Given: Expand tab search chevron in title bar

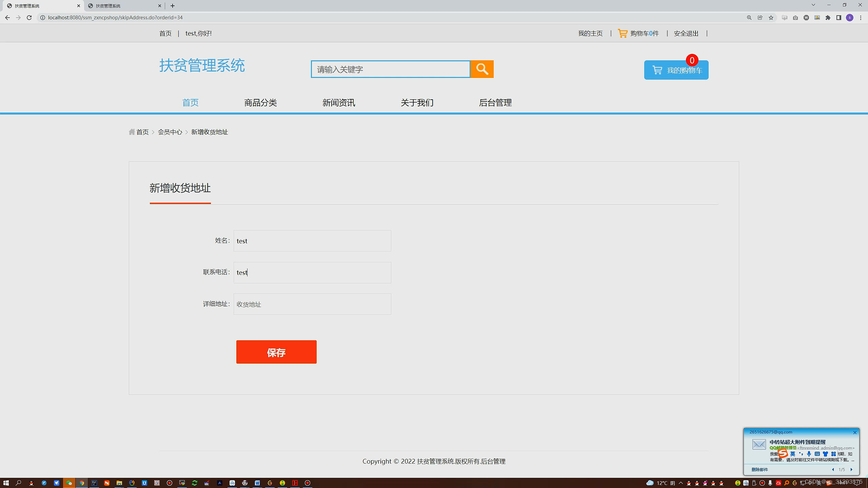Looking at the screenshot, I should 813,5.
